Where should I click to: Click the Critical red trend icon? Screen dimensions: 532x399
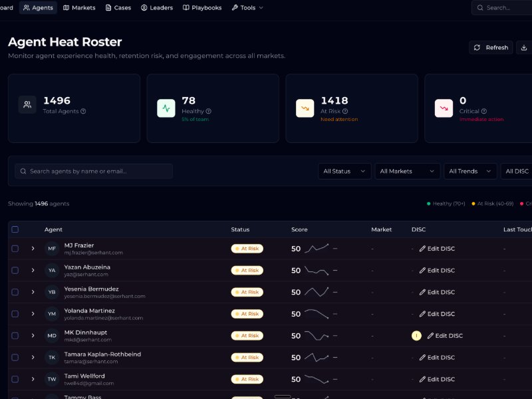tap(444, 108)
